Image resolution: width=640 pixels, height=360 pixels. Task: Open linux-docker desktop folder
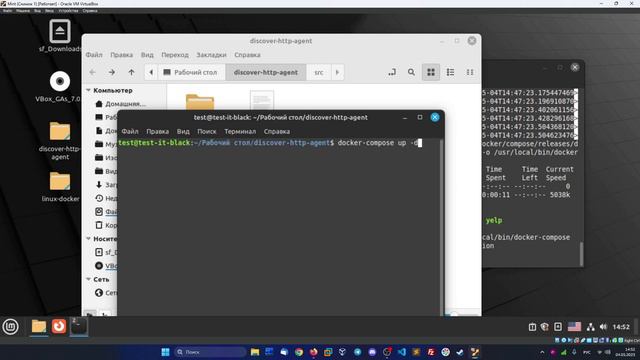click(x=60, y=186)
